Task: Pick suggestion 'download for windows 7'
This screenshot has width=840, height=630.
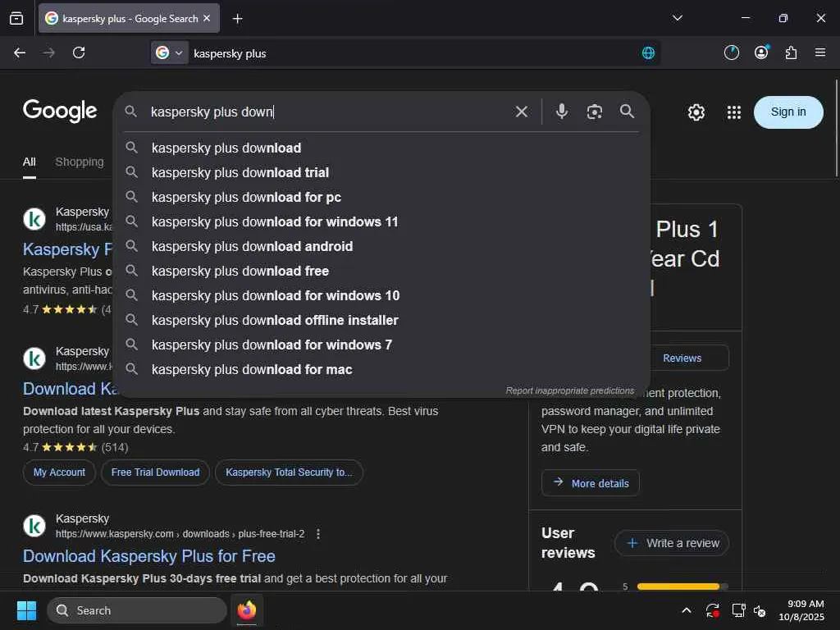Action: [x=381, y=345]
